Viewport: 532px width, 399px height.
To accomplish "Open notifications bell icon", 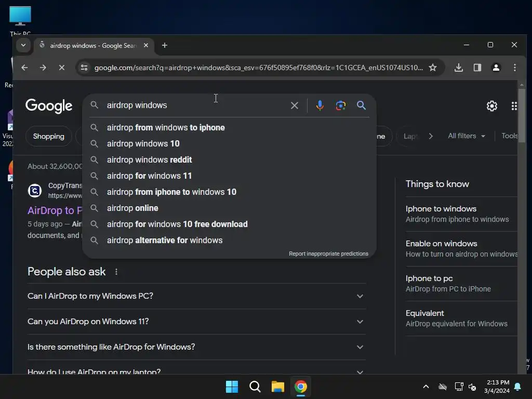I will coord(518,387).
